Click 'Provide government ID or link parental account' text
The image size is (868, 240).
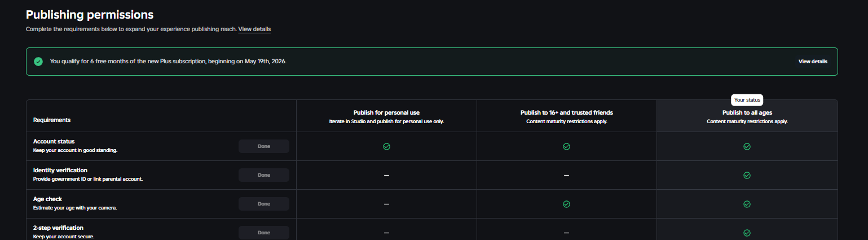(88, 179)
